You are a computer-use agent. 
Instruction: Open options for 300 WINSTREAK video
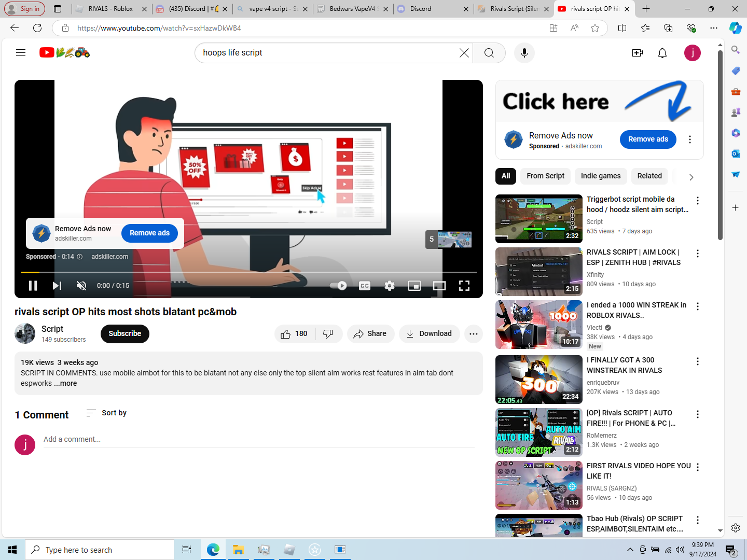(698, 361)
